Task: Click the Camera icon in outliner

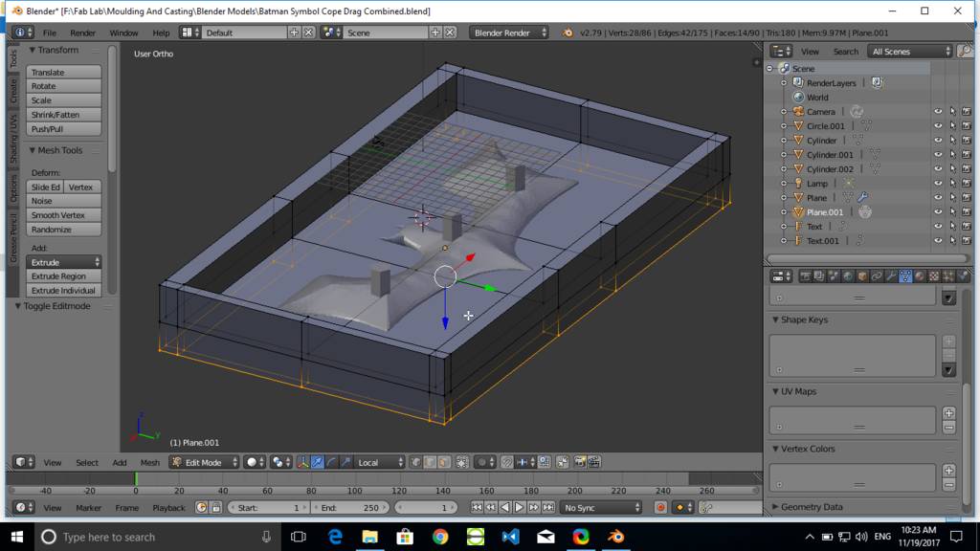Action: point(798,112)
